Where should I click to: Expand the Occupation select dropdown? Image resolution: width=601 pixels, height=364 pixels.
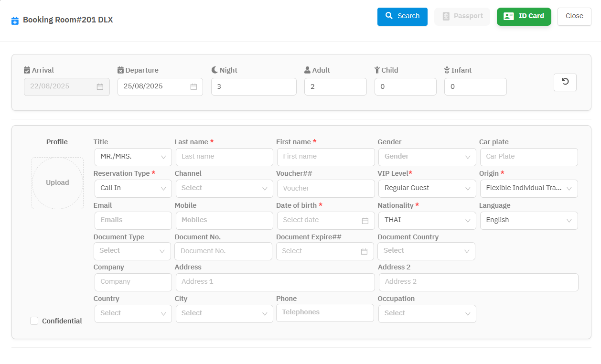(427, 313)
